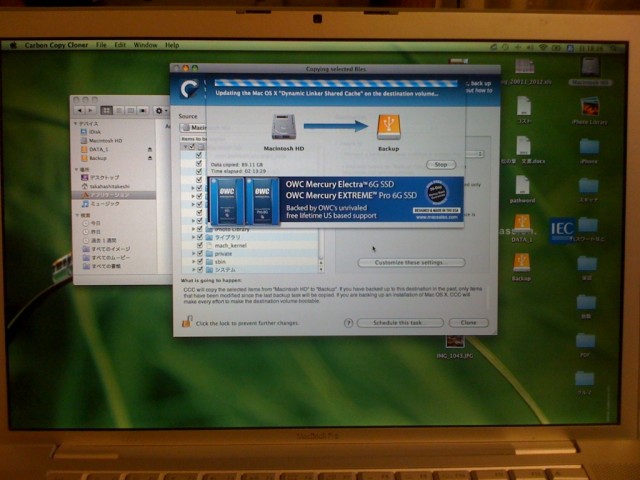
Task: Collapse the 検索 section in Finder sidebar
Action: point(77,215)
